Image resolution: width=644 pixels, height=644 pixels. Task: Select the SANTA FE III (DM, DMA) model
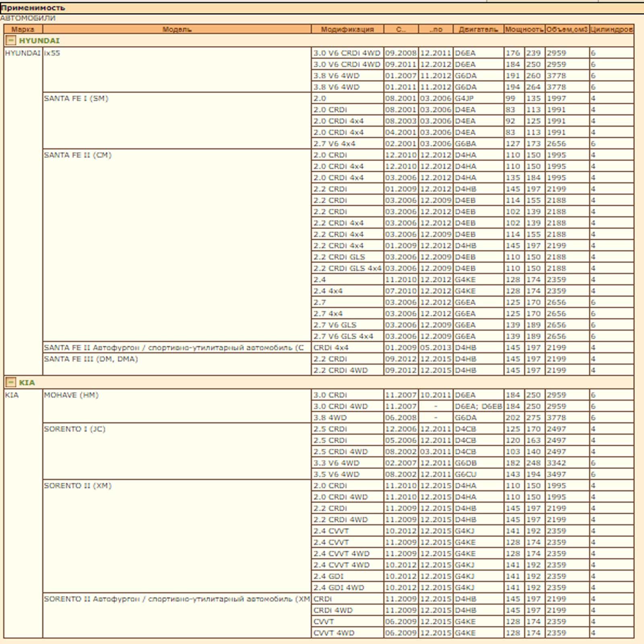click(x=91, y=359)
